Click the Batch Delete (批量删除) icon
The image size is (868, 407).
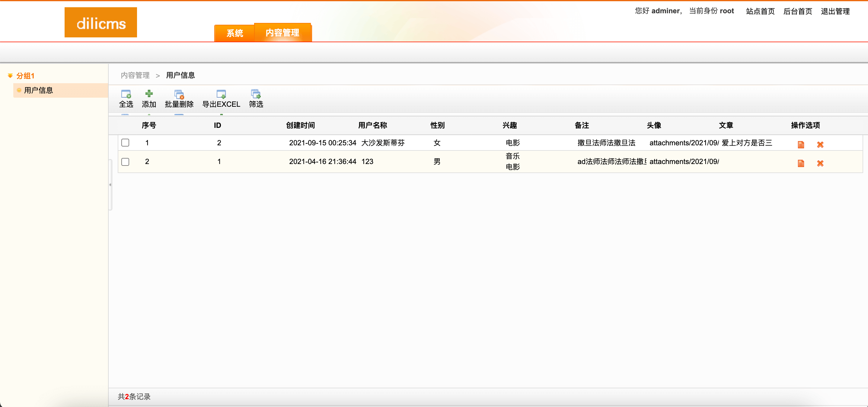179,94
